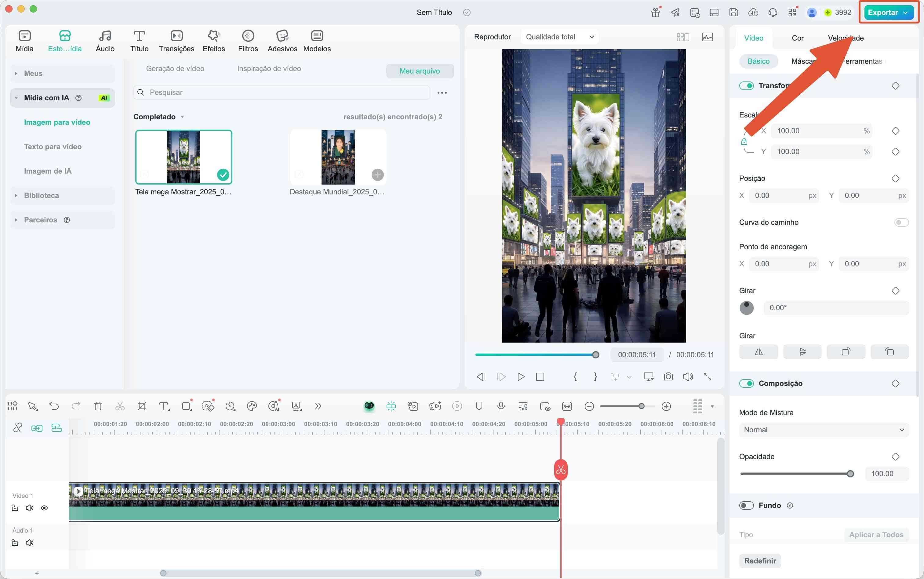924x579 pixels.
Task: Click the undo arrow icon
Action: click(x=54, y=406)
